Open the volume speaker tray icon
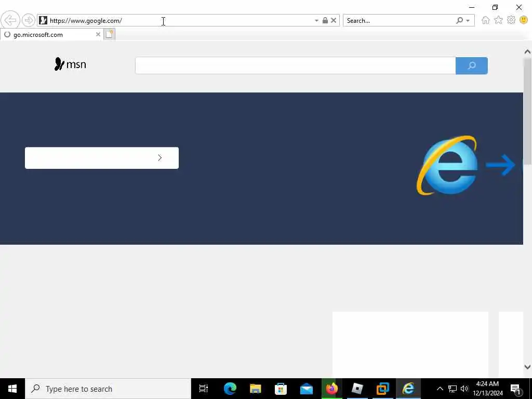Viewport: 532px width, 399px height. [x=464, y=389]
